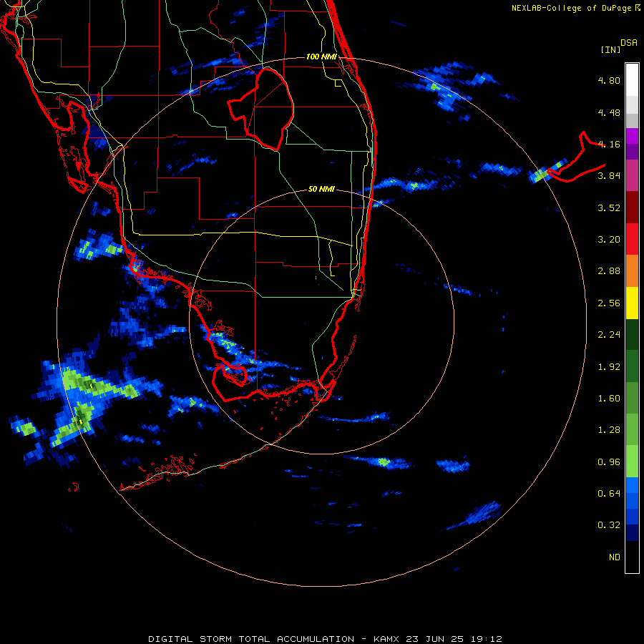Viewport: 644px width, 644px height.
Task: Click the 4.80 legend value
Action: pos(609,80)
